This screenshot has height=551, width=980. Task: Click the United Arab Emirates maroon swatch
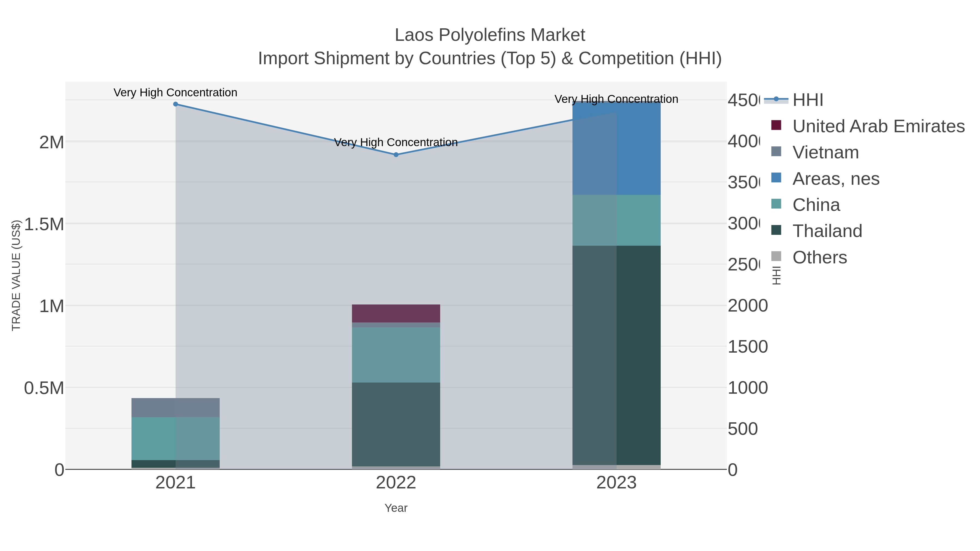[x=776, y=125]
